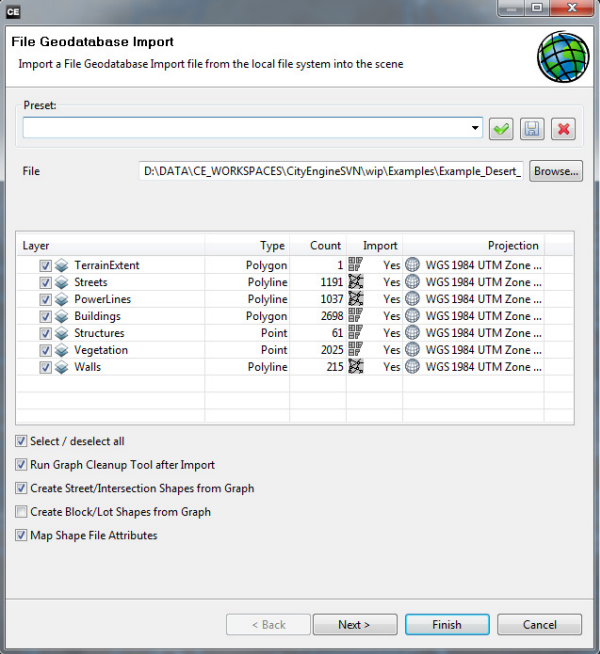Click the Streets import type icon

click(x=355, y=282)
